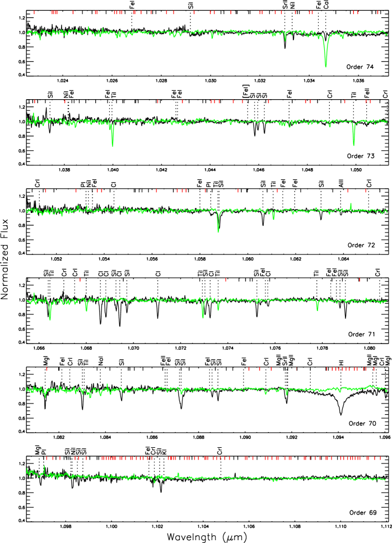Click small emission spike near third spectrum's right end

(351, 205)
